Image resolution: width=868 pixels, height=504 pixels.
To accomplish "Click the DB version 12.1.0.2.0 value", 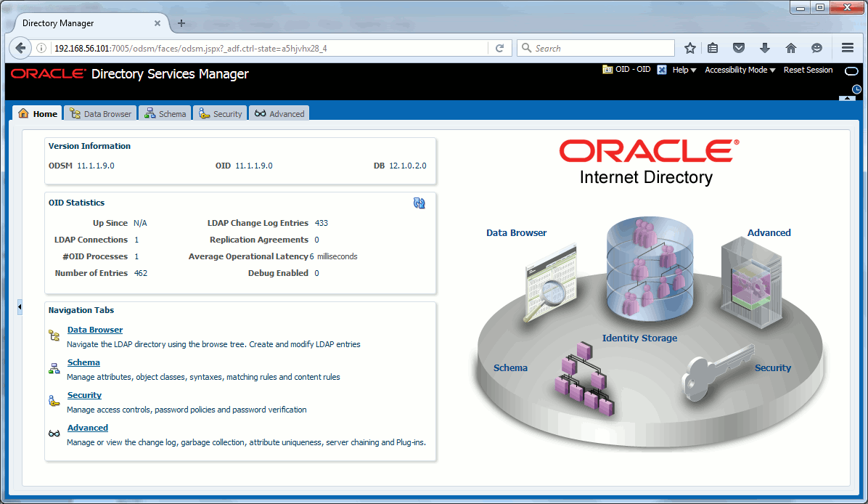I will click(408, 166).
